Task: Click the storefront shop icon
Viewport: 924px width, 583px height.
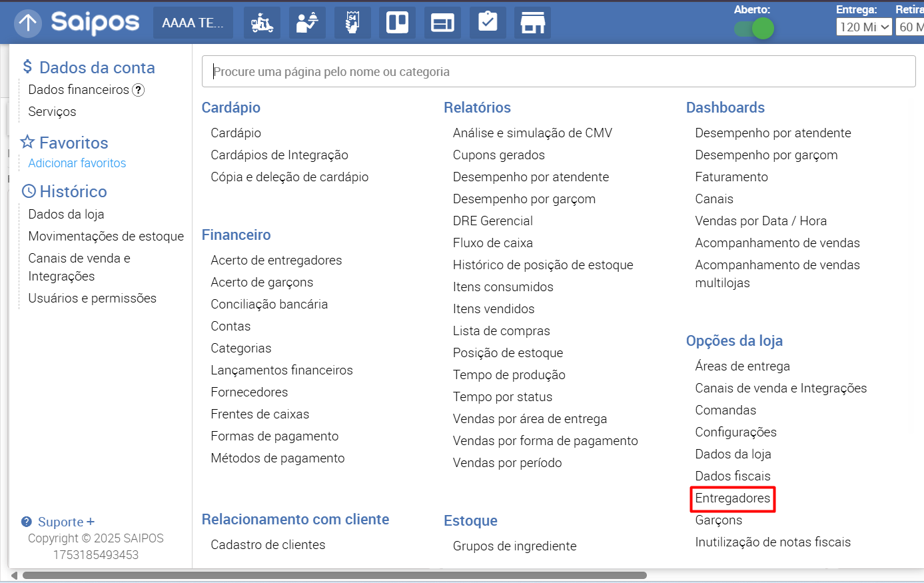Action: [x=533, y=23]
